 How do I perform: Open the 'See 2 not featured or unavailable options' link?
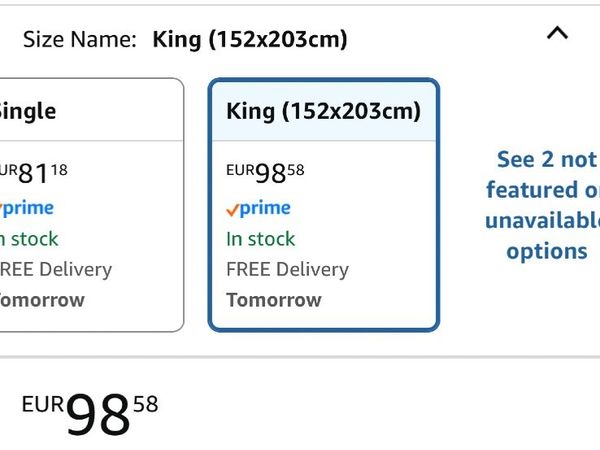tap(543, 205)
